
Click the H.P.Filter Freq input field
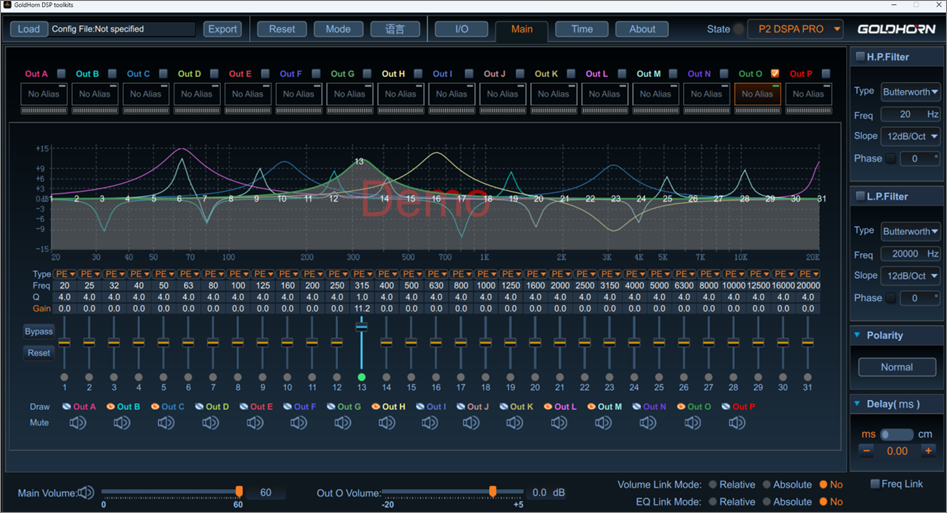(910, 114)
